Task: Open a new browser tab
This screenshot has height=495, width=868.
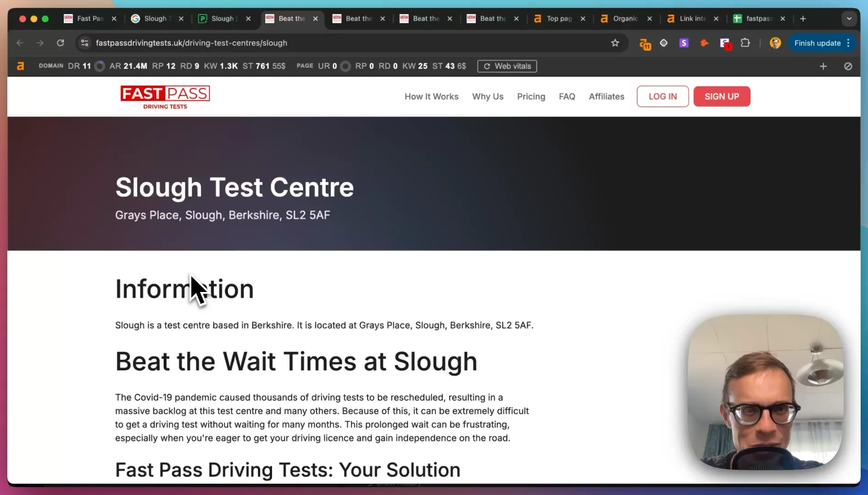Action: (x=803, y=18)
